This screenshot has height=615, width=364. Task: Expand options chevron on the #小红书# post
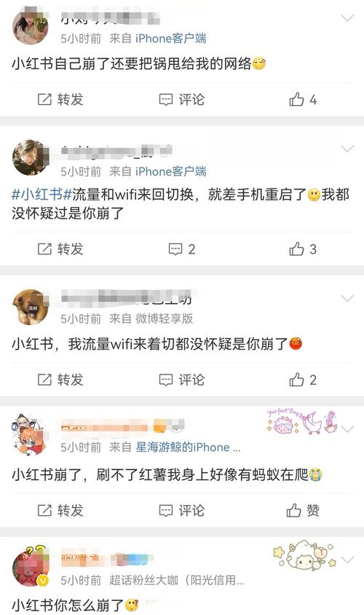point(347,148)
